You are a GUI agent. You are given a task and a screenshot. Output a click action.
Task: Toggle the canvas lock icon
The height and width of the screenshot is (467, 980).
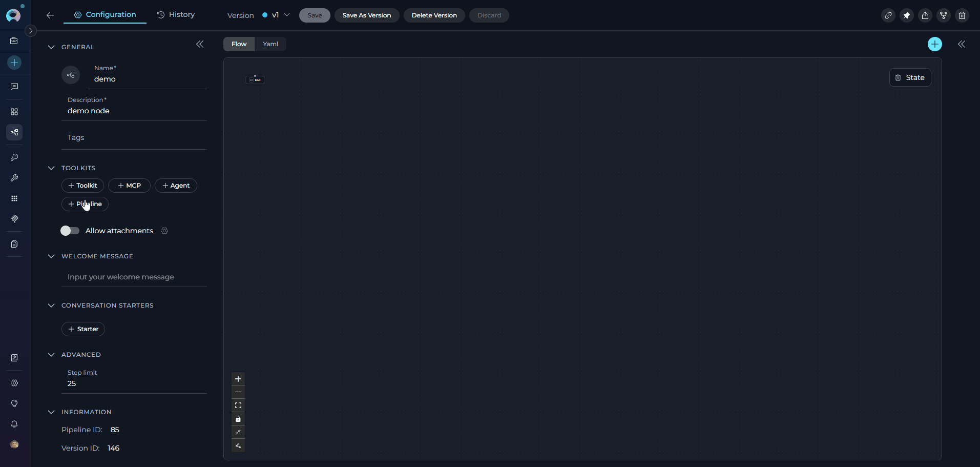coord(238,419)
